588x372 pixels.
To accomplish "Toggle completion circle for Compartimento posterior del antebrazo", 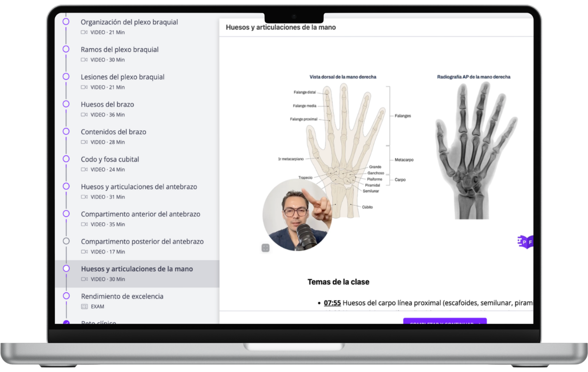I will 66,241.
